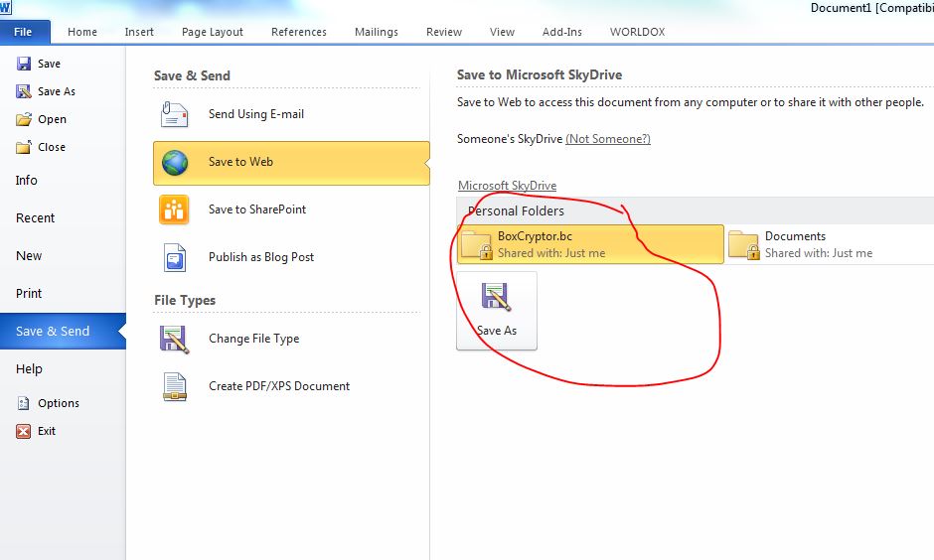Click the Publish as Blog Post icon
Screen dimensions: 934x560
click(x=175, y=258)
